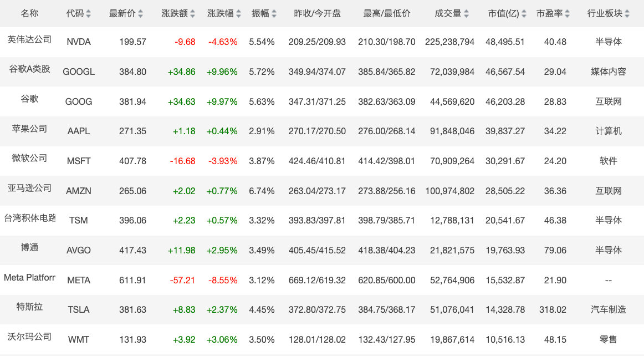
Task: Click META change percent -8.55%
Action: tap(223, 281)
